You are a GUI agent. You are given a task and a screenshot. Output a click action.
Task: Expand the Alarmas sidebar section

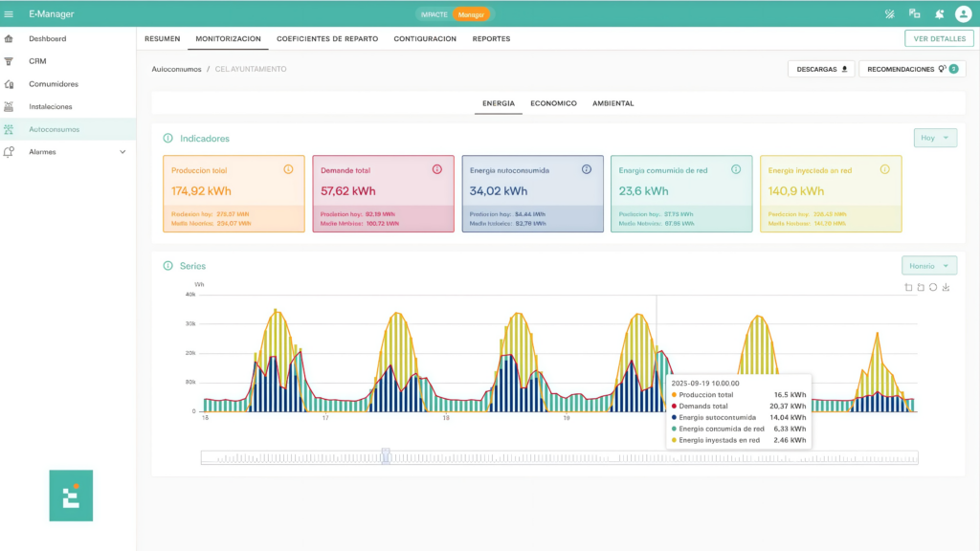click(x=122, y=152)
